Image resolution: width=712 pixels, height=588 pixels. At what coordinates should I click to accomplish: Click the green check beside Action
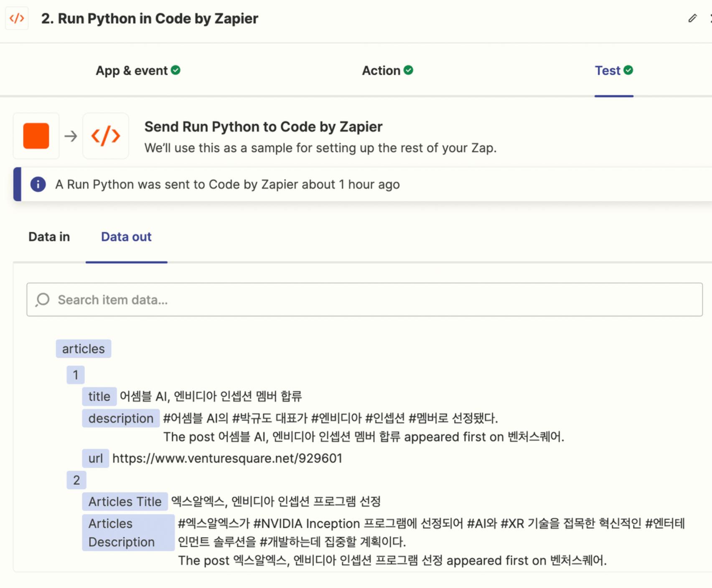pos(409,70)
